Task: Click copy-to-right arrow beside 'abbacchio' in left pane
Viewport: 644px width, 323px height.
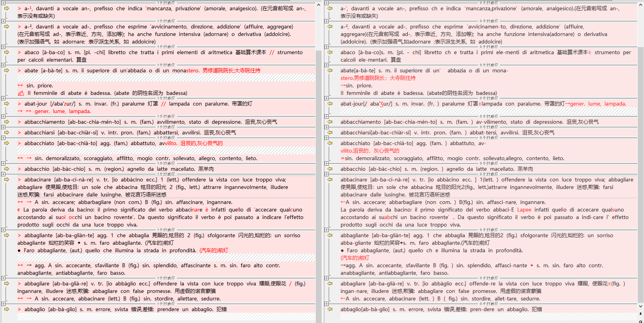Action: pyautogui.click(x=7, y=169)
